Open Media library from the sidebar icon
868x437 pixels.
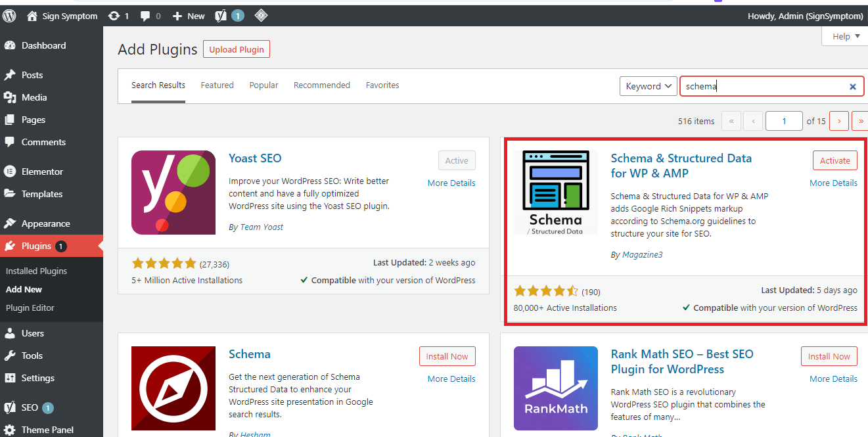(x=10, y=97)
